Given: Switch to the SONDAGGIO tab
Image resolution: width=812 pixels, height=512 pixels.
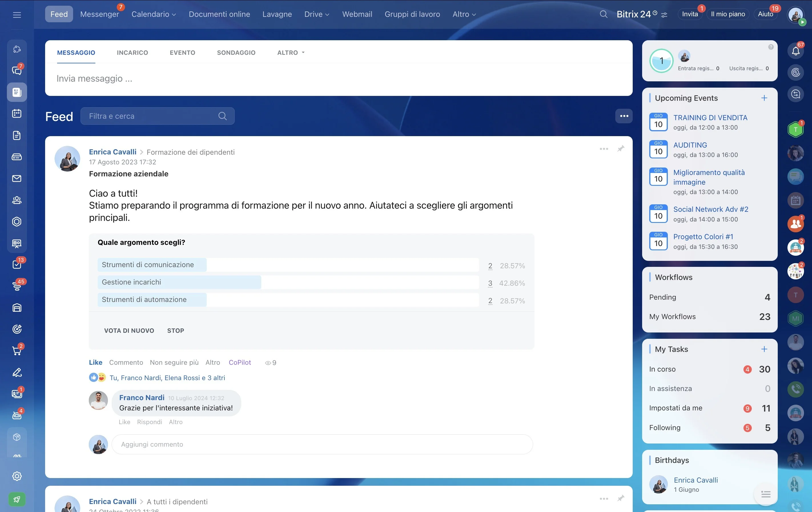Looking at the screenshot, I should point(236,53).
